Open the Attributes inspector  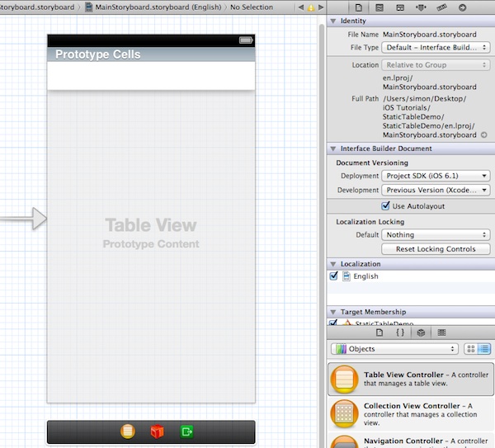[x=422, y=7]
